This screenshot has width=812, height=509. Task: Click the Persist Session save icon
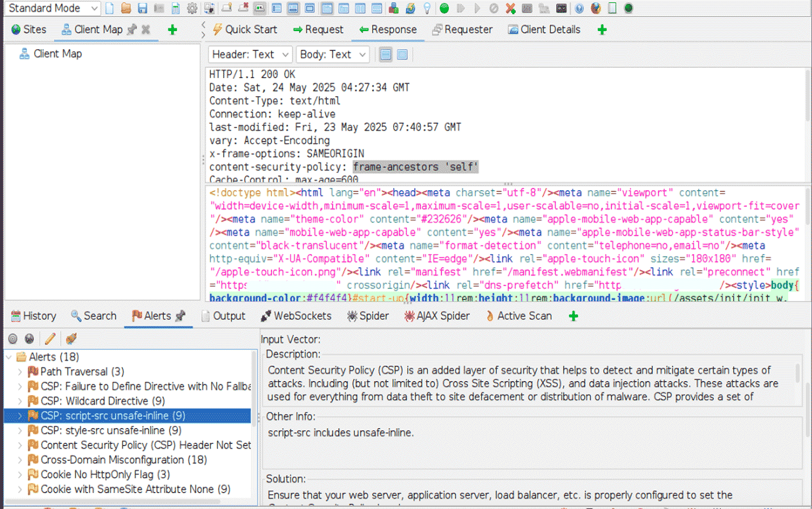pos(143,8)
